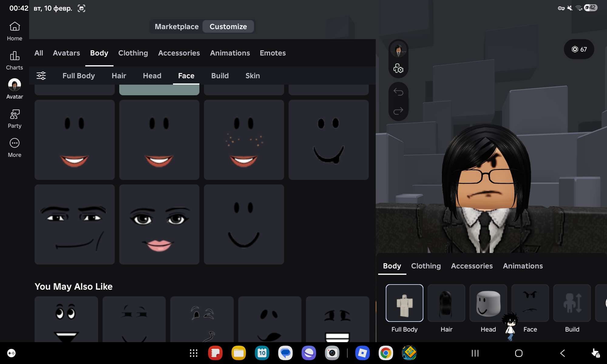
Task: Select the Build icon in bottom panel
Action: click(572, 303)
